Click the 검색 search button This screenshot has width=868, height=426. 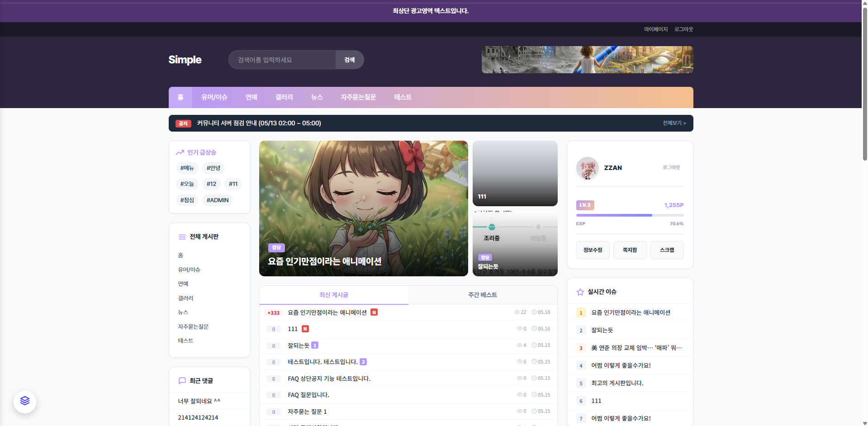(x=350, y=60)
